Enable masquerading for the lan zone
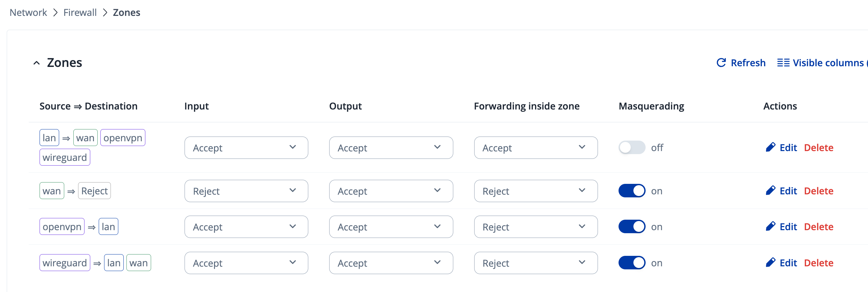Viewport: 868px width, 292px height. (632, 147)
